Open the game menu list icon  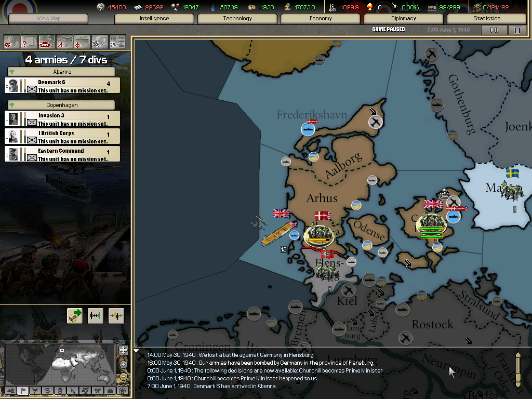(x=517, y=30)
